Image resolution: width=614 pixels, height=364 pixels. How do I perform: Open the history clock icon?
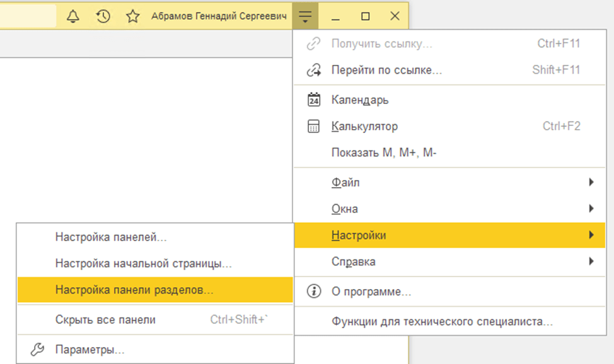coord(103,16)
